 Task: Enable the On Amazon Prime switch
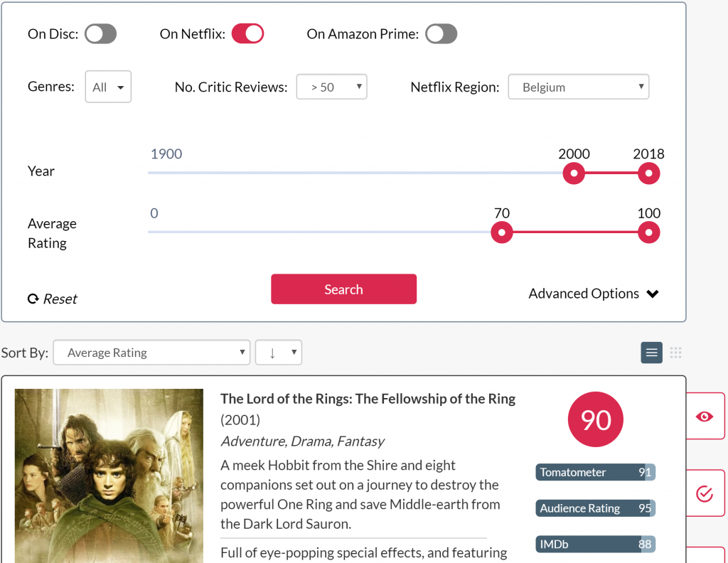441,34
